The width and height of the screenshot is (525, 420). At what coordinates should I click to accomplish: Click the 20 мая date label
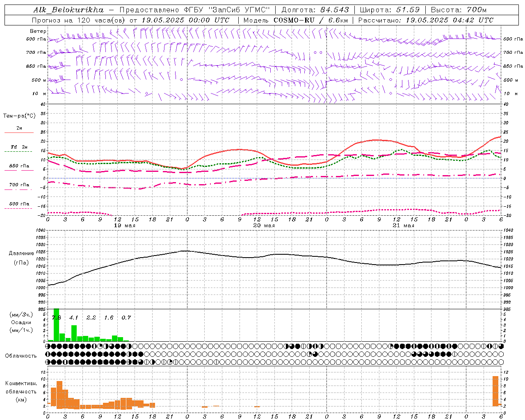point(264,226)
